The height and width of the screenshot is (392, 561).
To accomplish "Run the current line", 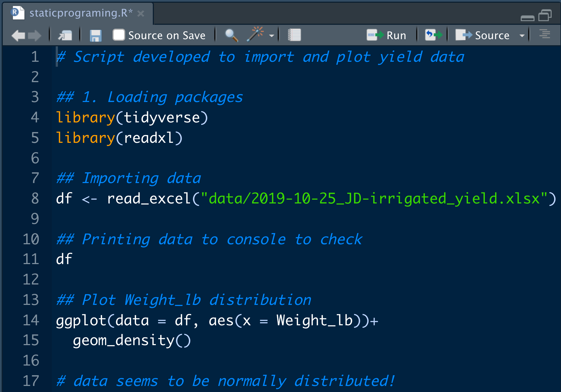I will (x=387, y=35).
